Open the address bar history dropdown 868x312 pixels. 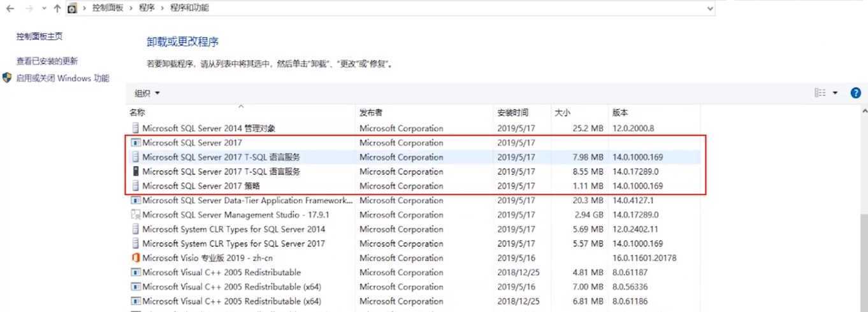(711, 9)
